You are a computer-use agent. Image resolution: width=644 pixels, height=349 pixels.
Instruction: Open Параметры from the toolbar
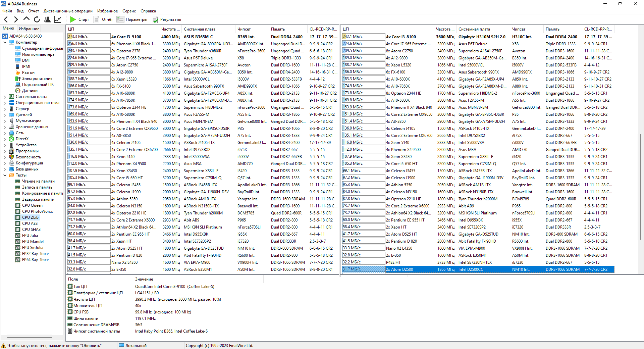(132, 19)
